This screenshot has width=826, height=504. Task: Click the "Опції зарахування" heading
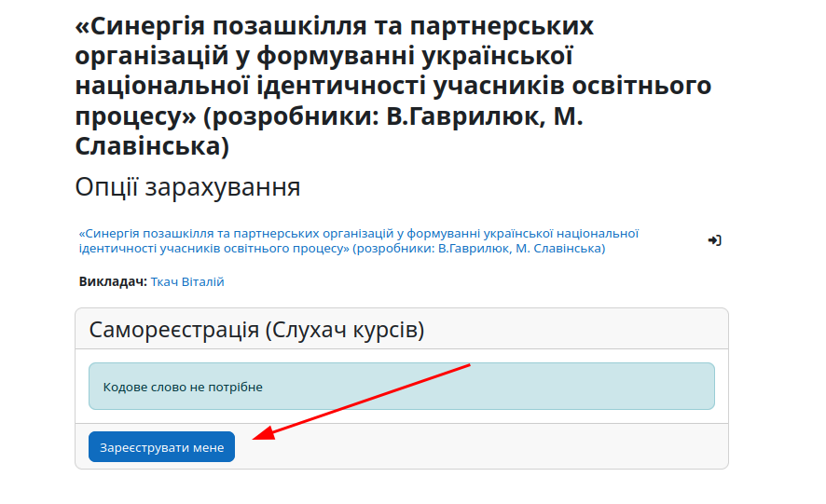tap(187, 186)
